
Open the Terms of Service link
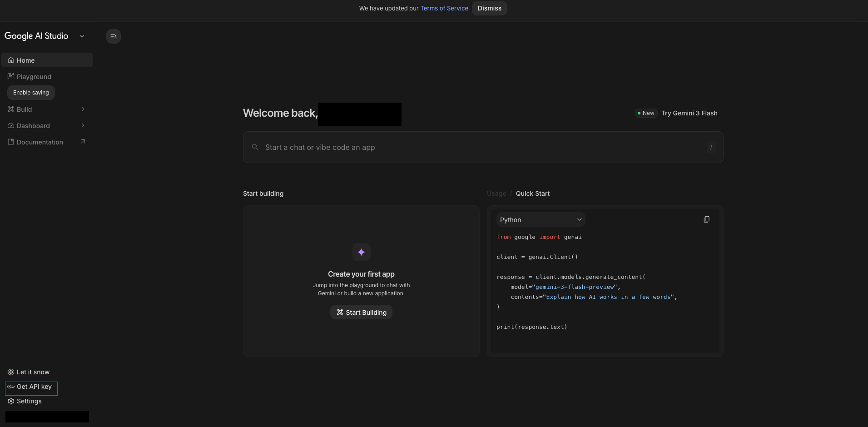(x=444, y=8)
